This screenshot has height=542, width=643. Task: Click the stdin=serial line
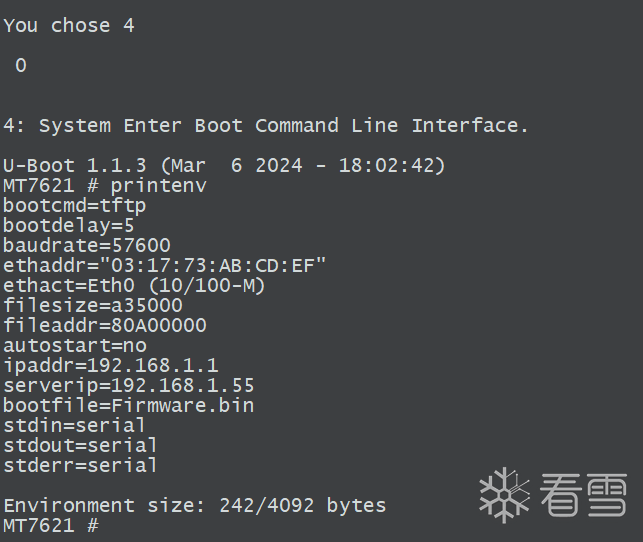(74, 426)
